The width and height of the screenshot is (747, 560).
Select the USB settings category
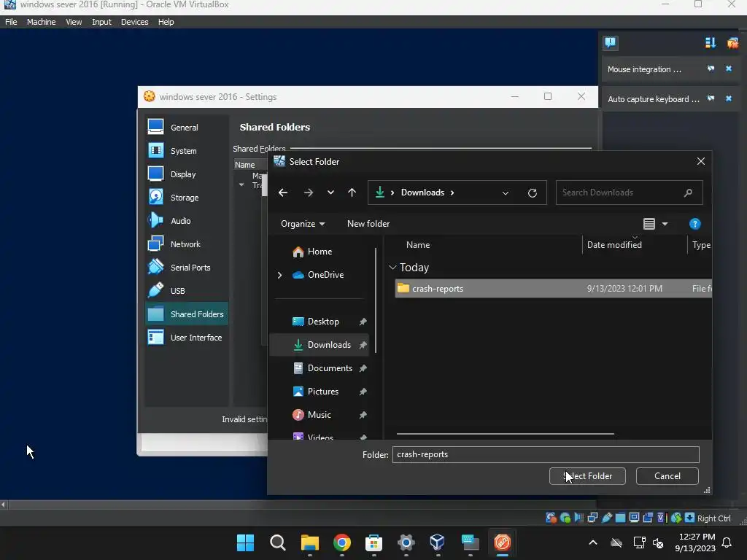click(187, 290)
